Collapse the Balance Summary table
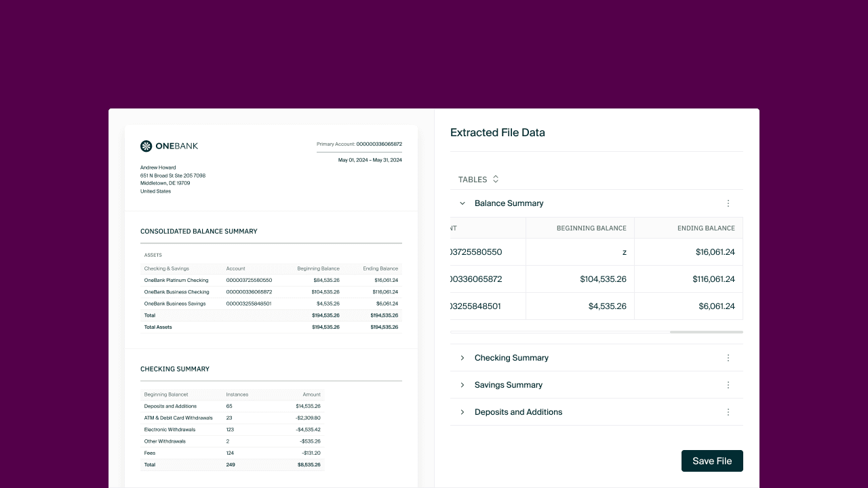Screen dimensions: 868x488 (462, 203)
